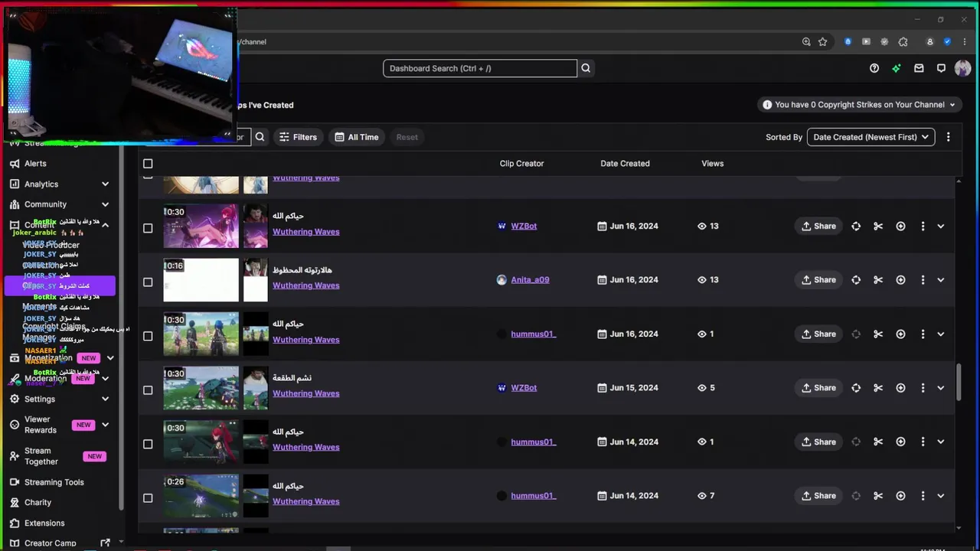This screenshot has width=980, height=551.
Task: Tick the select-all checkbox in table header
Action: (x=148, y=163)
